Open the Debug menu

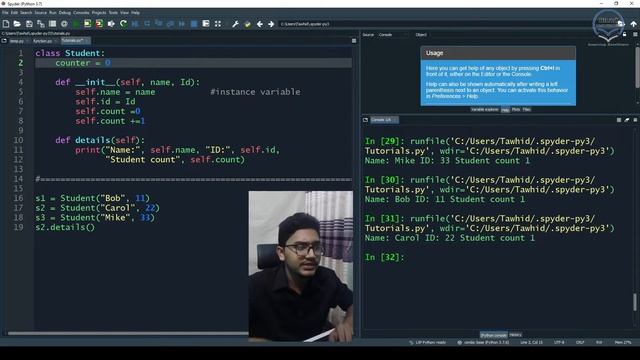pos(64,13)
